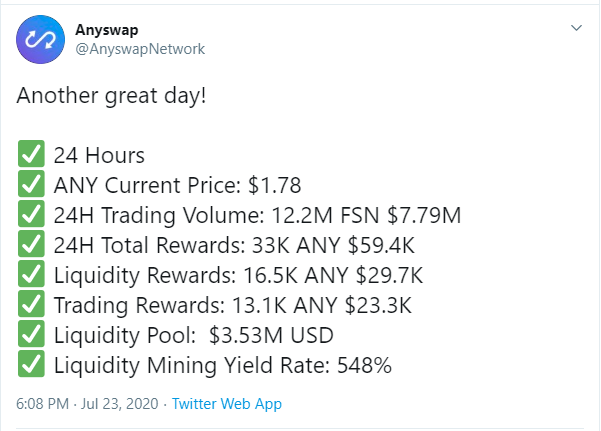This screenshot has width=601, height=431.
Task: Click the check mark beside 24H Total Rewards
Action: tap(30, 246)
